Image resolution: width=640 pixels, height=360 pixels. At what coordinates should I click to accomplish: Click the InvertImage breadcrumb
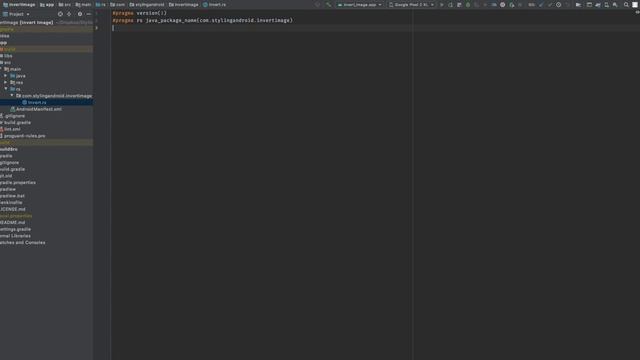pos(19,5)
